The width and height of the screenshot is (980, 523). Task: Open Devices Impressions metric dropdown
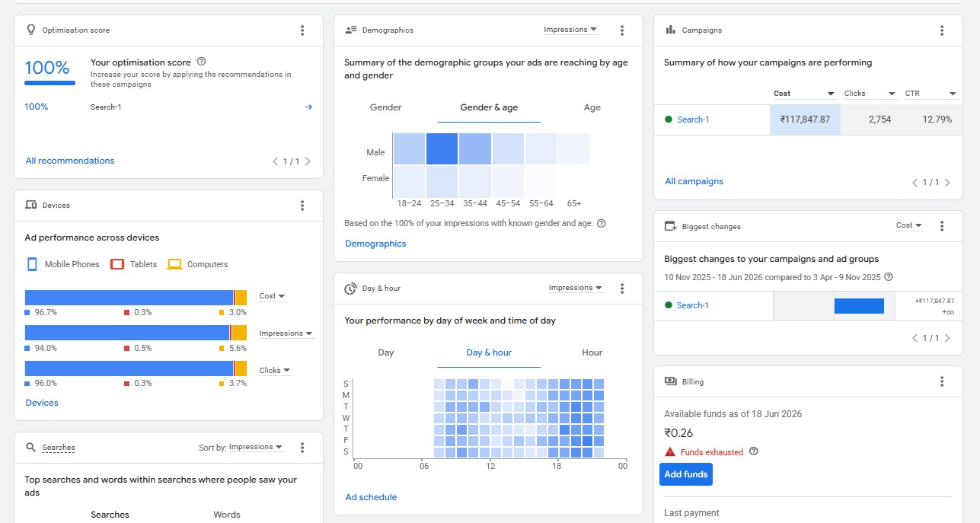(x=286, y=333)
